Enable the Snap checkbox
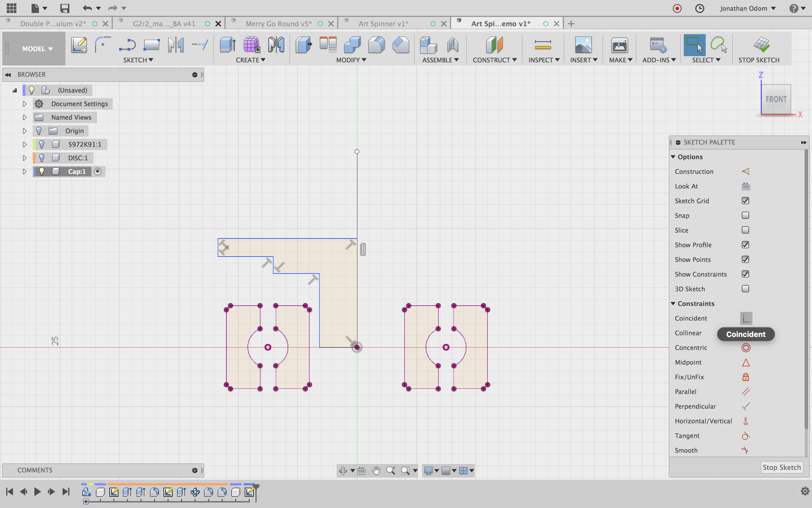The width and height of the screenshot is (812, 508). (745, 215)
